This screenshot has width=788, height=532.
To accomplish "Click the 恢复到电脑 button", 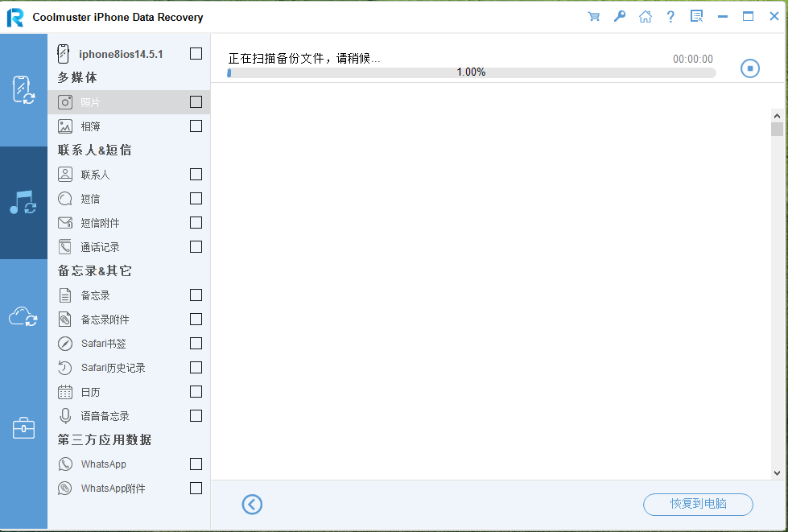I will [x=698, y=505].
